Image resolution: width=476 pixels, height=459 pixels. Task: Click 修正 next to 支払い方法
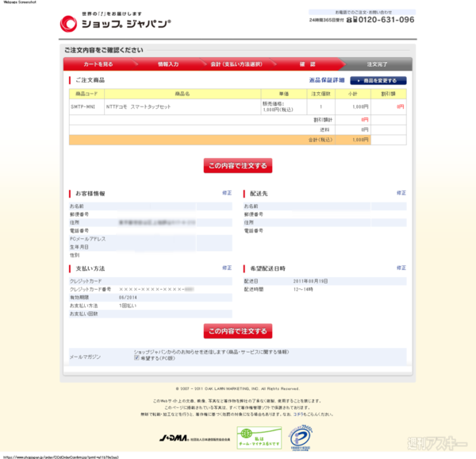227,268
